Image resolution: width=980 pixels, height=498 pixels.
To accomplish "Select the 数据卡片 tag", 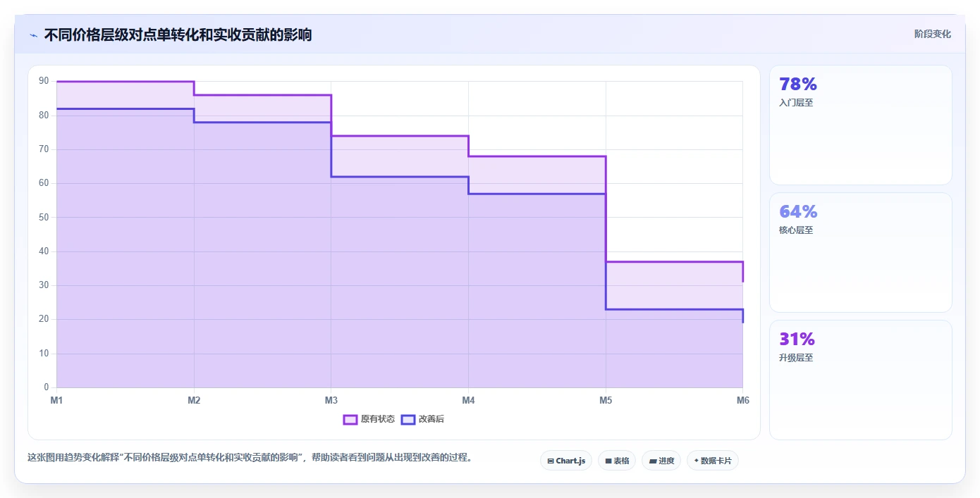I will click(x=713, y=461).
